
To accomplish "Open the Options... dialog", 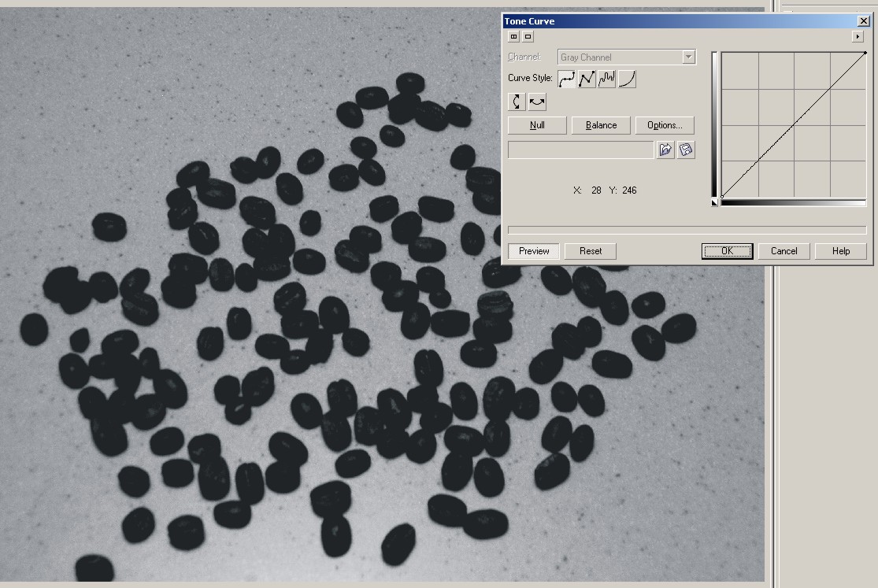I will coord(665,125).
